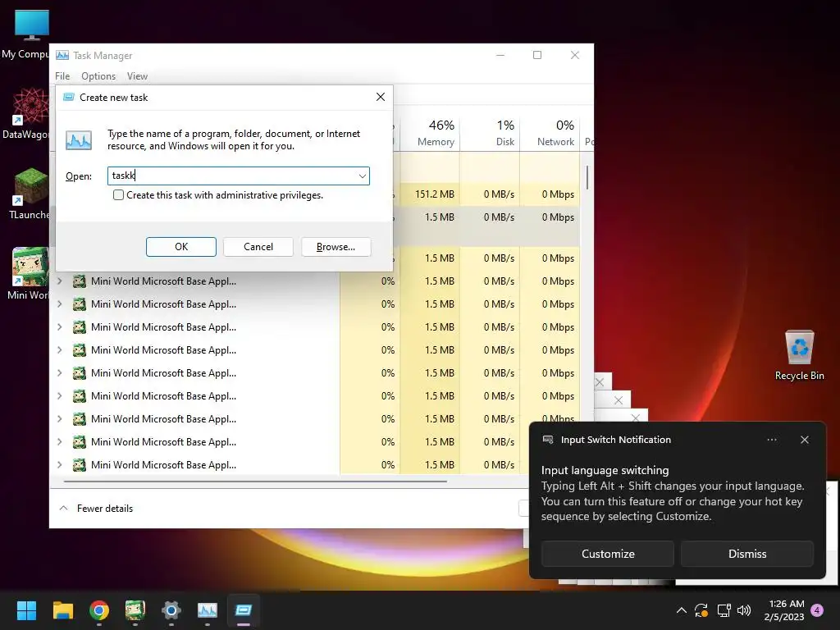Open the Options menu in Task Manager
Viewport: 840px width, 630px height.
[98, 76]
